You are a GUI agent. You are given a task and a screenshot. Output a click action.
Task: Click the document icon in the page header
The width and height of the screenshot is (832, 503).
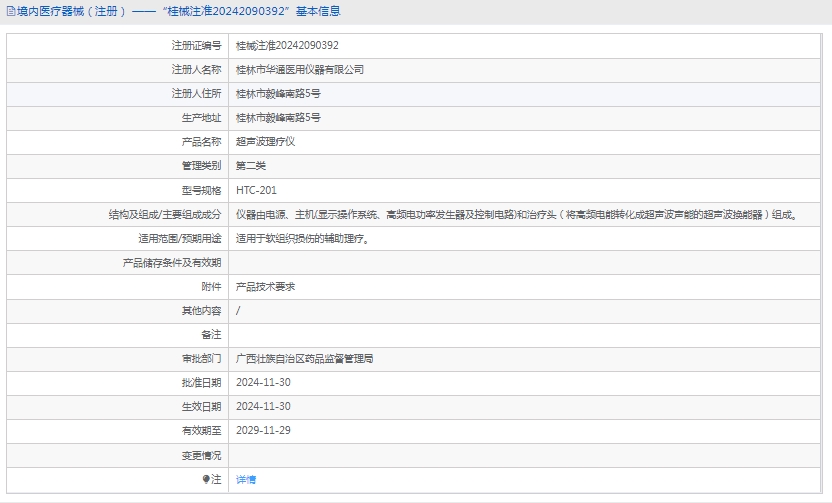coord(11,12)
